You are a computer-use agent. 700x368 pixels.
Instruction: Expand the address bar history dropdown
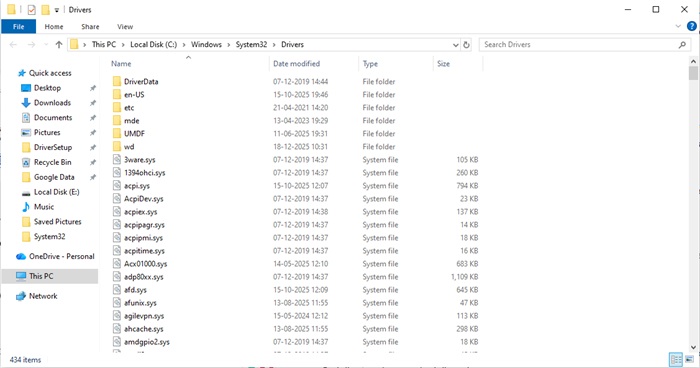click(x=455, y=45)
